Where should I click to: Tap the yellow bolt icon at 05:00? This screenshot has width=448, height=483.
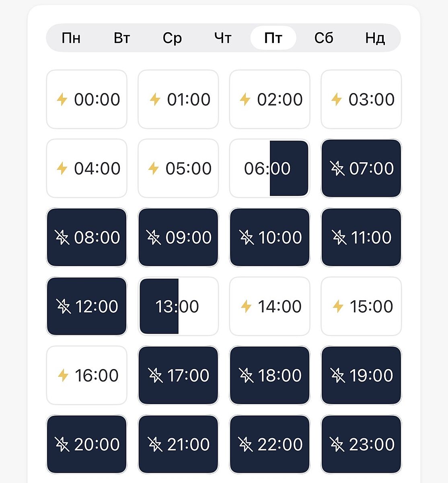coord(154,168)
